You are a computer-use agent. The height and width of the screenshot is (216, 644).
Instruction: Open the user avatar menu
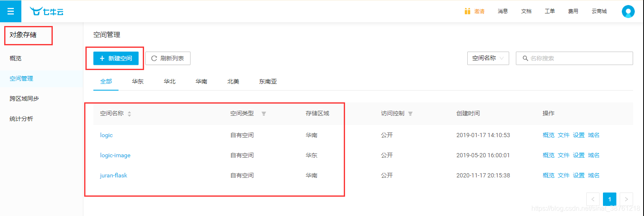628,11
